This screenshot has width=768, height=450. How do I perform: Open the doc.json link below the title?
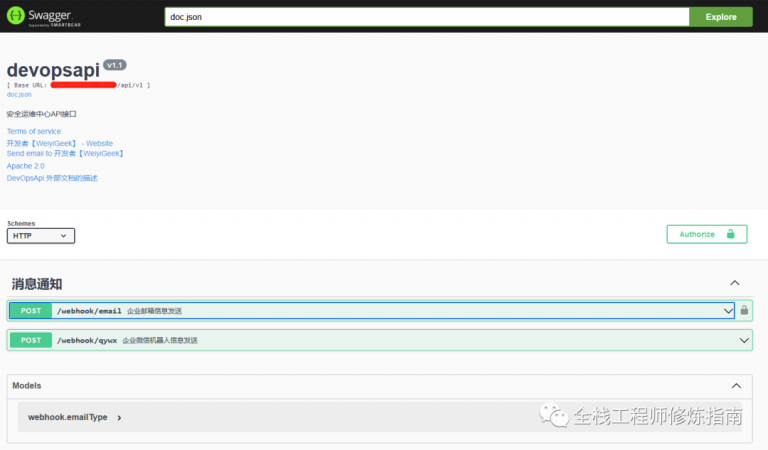19,94
